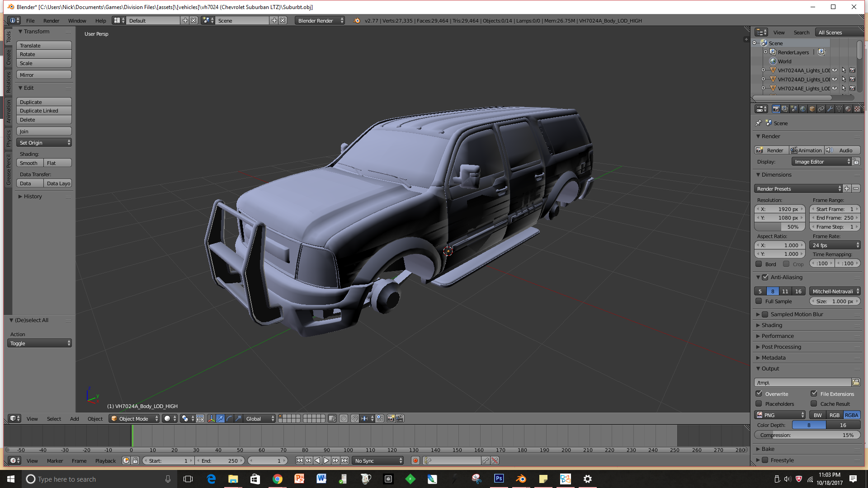Toggle selectability of VH7024AE_Lights object
The height and width of the screenshot is (488, 868).
tap(844, 88)
